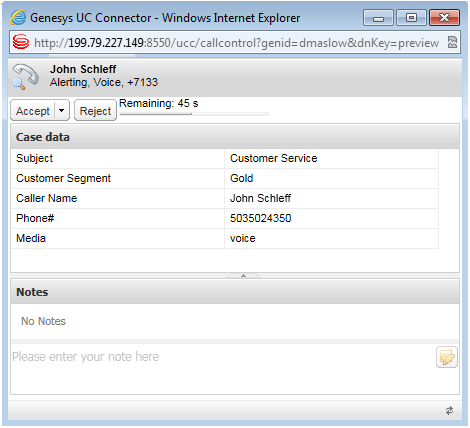This screenshot has width=470, height=428.
Task: Minimize the Genesys UC Connector window
Action: click(x=378, y=18)
